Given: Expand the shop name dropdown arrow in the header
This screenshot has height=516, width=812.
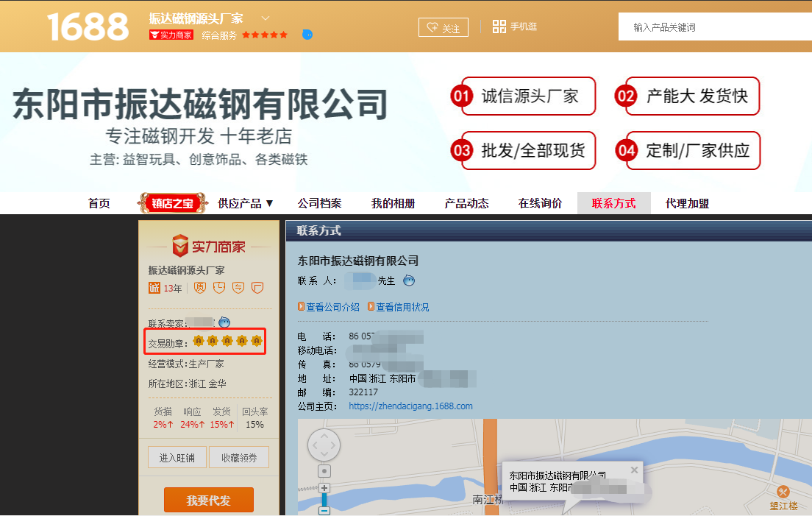Looking at the screenshot, I should (x=265, y=18).
